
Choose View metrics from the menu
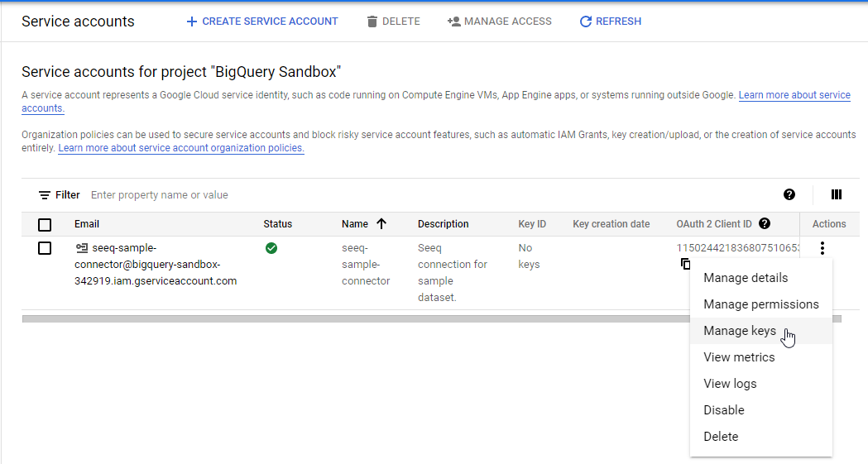739,357
